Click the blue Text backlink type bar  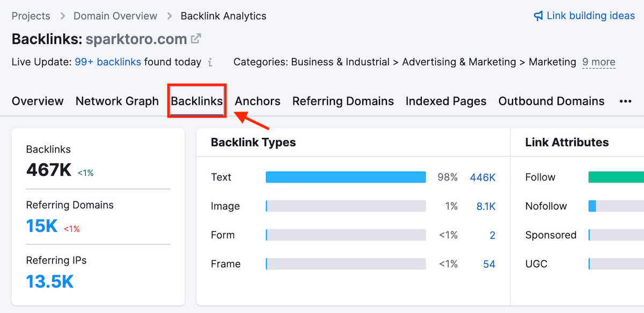click(346, 177)
